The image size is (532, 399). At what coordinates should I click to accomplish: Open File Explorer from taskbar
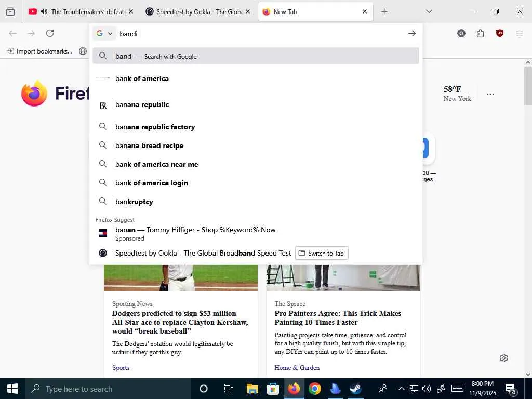coord(252,389)
